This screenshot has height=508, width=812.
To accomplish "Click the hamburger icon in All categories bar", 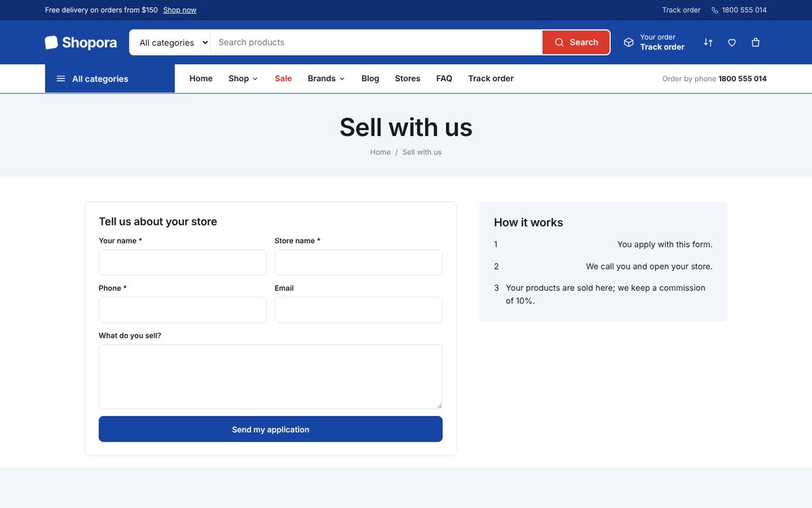I will (x=61, y=79).
